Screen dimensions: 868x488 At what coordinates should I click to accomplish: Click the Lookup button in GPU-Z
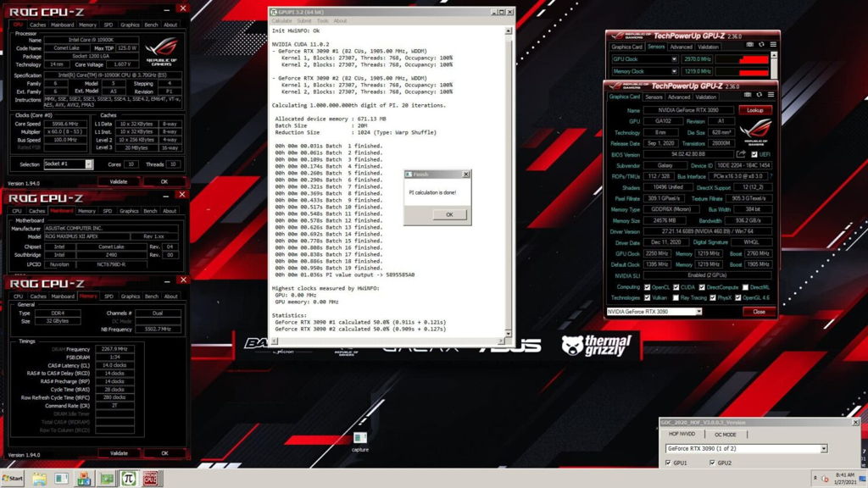click(755, 110)
